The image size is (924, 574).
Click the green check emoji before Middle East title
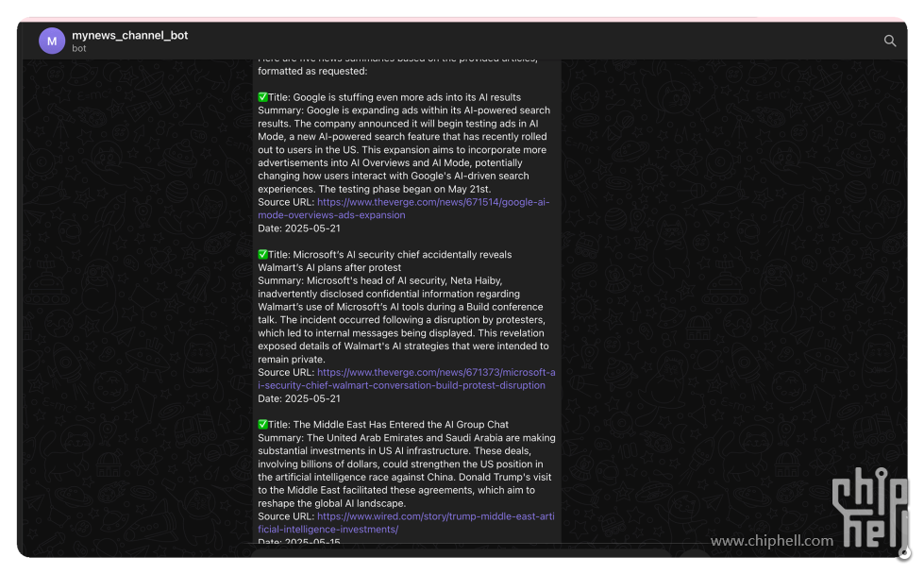coord(262,424)
